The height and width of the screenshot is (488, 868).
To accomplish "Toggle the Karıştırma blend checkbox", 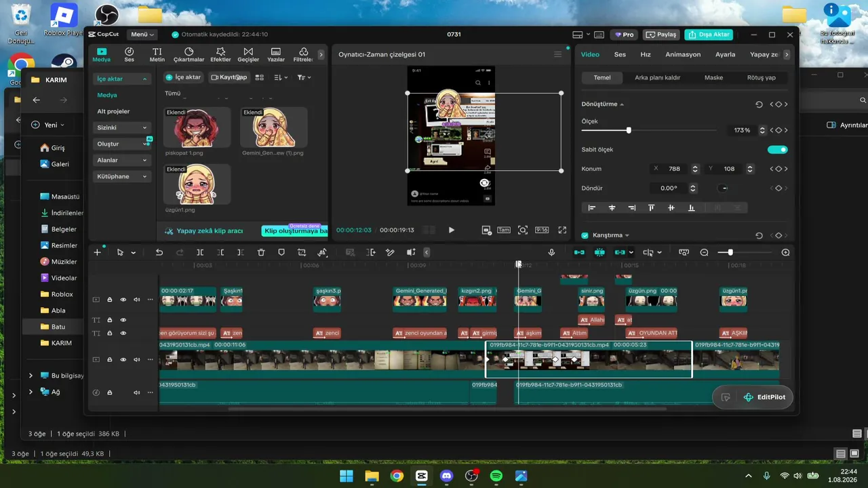I will (x=585, y=235).
